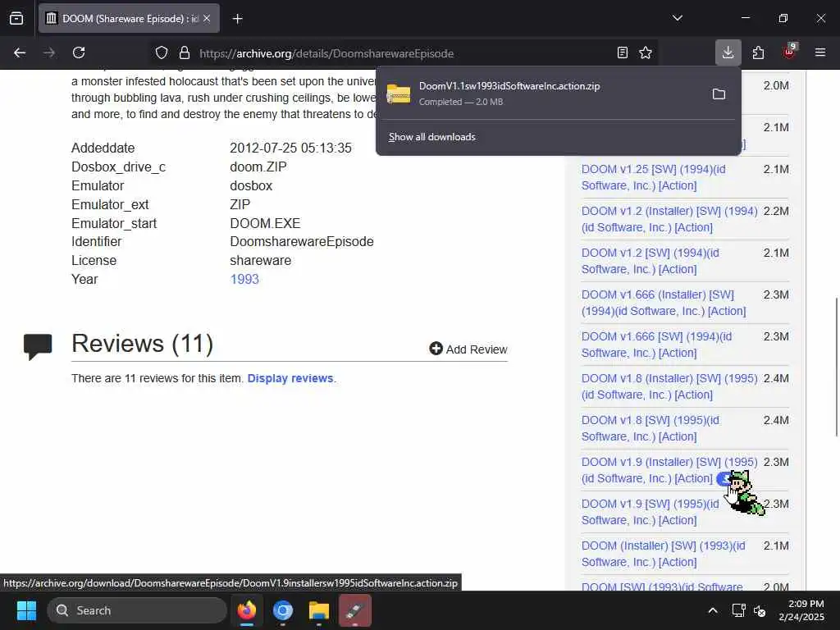This screenshot has width=840, height=630.
Task: Click the page vertical scrollbar thumb
Action: [x=836, y=367]
